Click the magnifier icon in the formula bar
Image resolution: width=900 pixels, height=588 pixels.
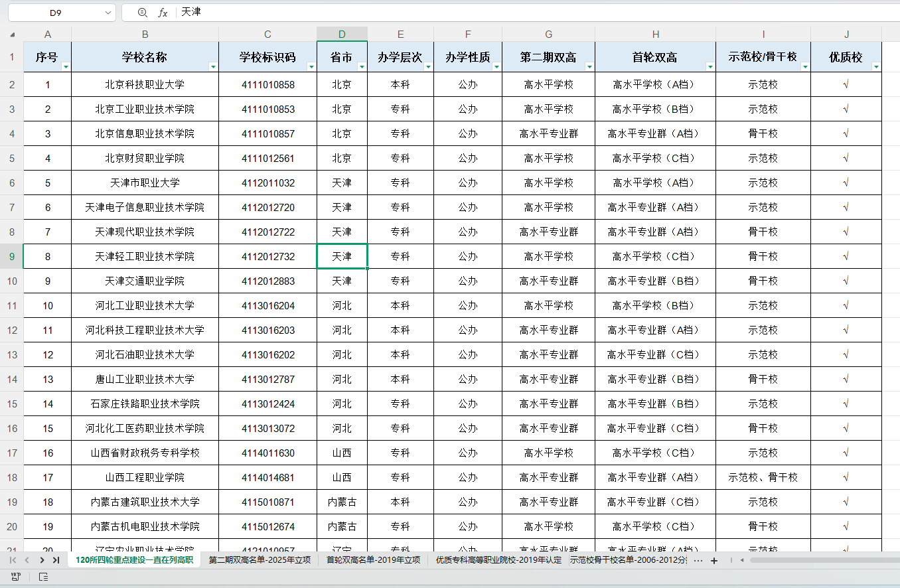click(142, 13)
